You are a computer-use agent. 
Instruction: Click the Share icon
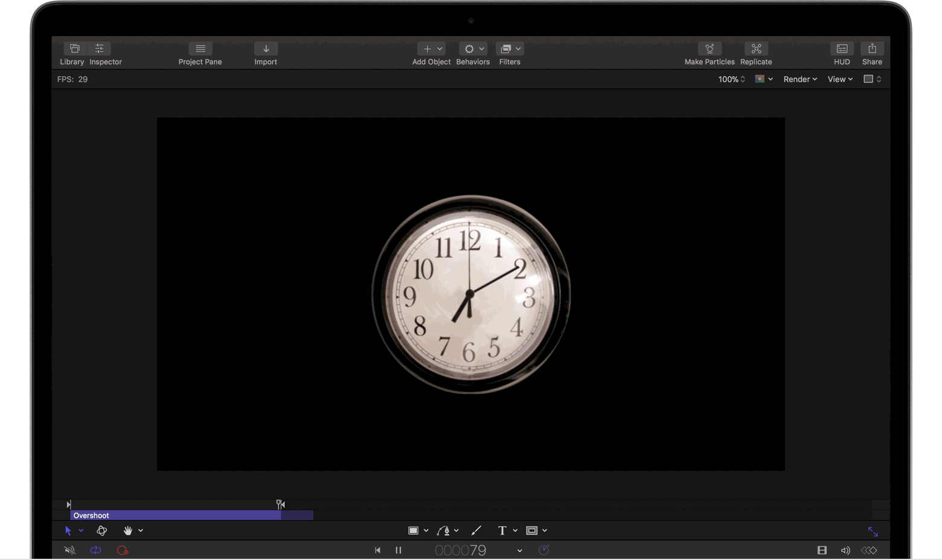872,49
